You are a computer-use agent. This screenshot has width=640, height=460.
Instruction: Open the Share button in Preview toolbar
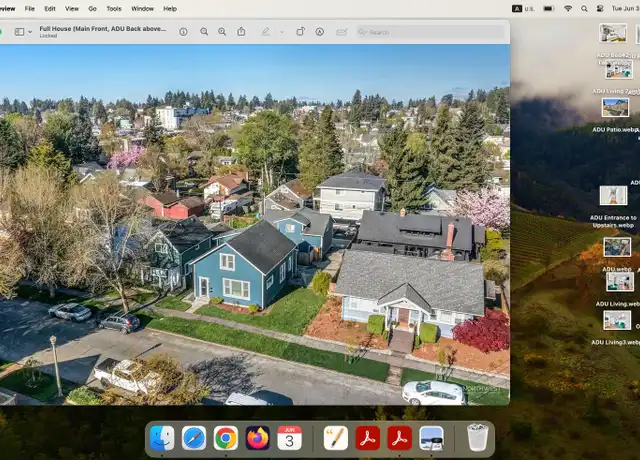(241, 31)
